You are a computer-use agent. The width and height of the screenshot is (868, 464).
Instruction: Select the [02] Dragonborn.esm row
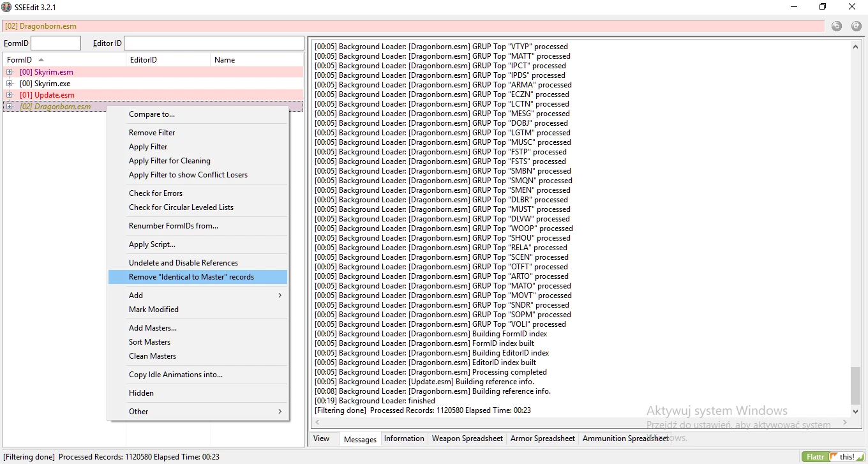coord(153,107)
